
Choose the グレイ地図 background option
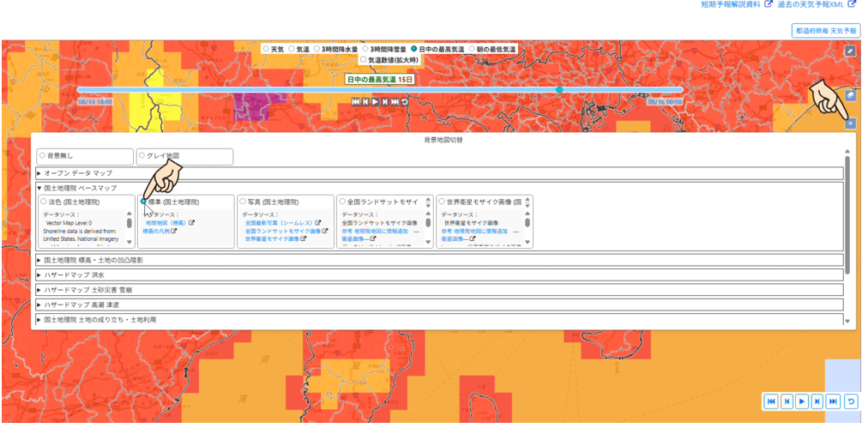(142, 156)
